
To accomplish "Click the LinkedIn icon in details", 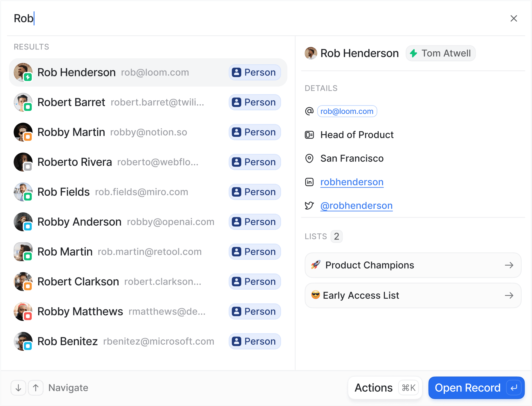I will pos(309,182).
